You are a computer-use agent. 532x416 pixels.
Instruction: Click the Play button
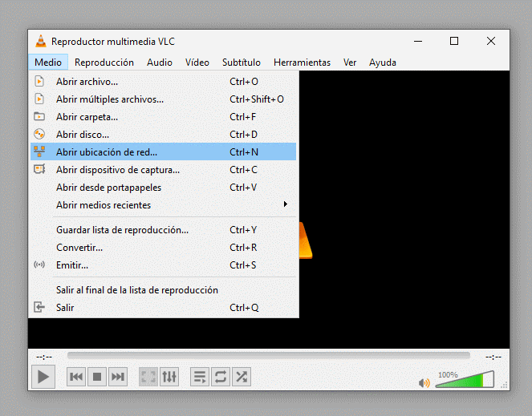point(43,377)
